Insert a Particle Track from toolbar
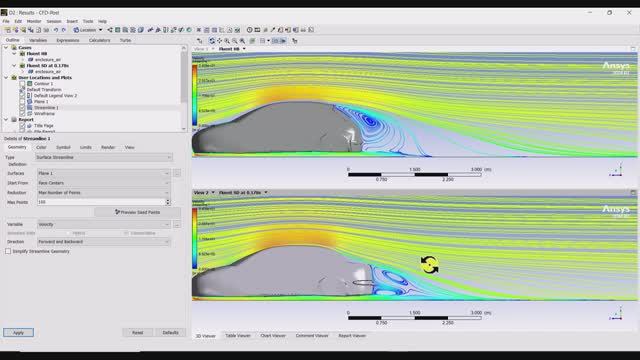 pyautogui.click(x=133, y=30)
